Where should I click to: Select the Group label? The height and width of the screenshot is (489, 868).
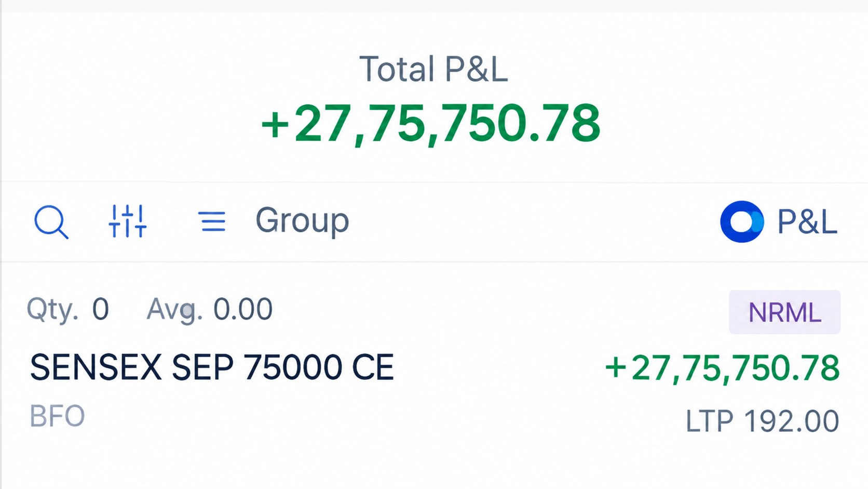pos(302,221)
